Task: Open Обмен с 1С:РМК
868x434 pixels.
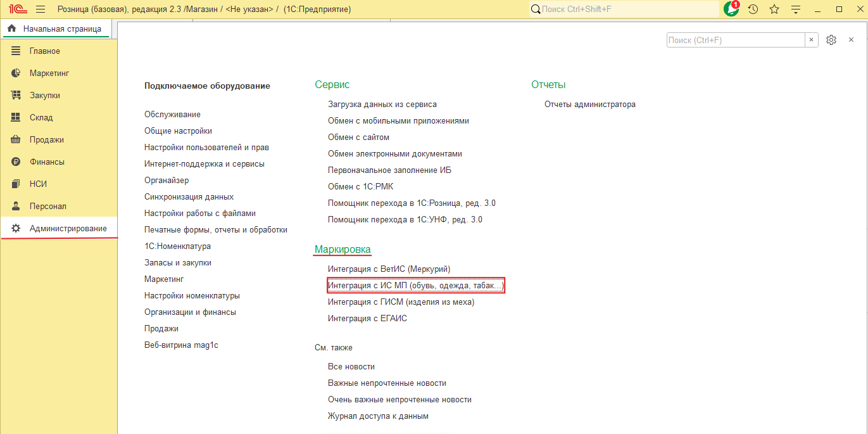Action: click(x=360, y=187)
